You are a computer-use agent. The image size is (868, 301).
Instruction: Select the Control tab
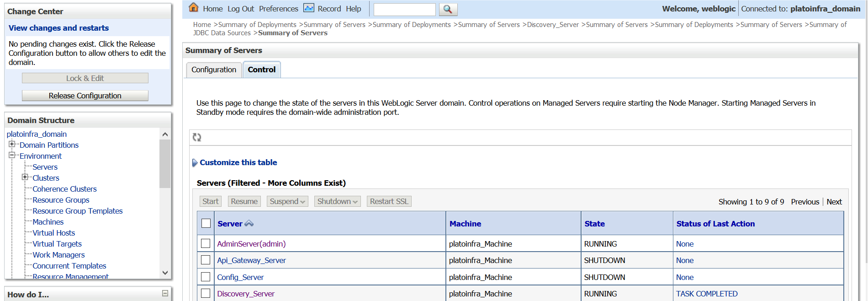click(262, 70)
